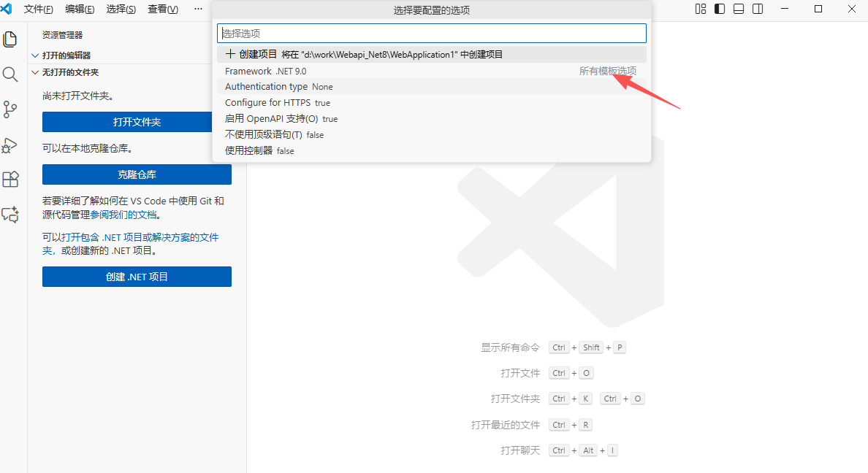The width and height of the screenshot is (868, 473).
Task: Open the 查看(V) menu
Action: click(x=163, y=9)
